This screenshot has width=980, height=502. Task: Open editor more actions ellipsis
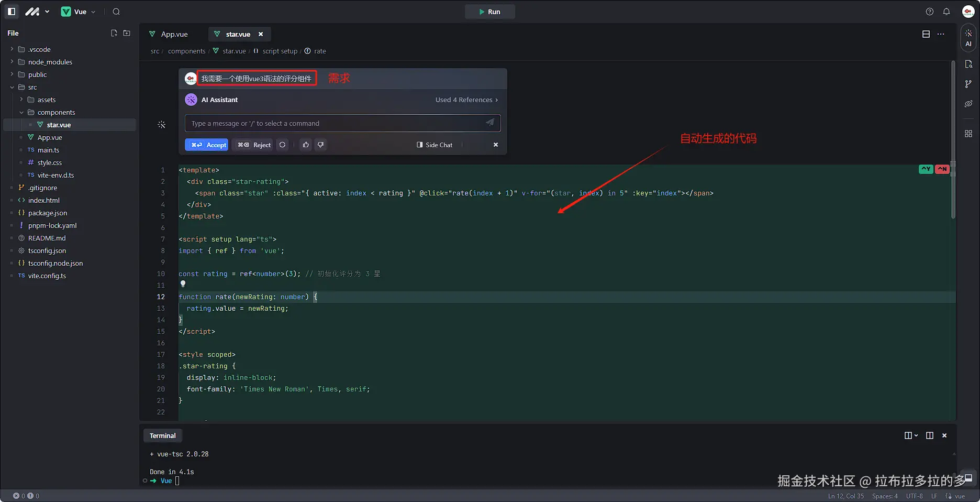click(941, 34)
